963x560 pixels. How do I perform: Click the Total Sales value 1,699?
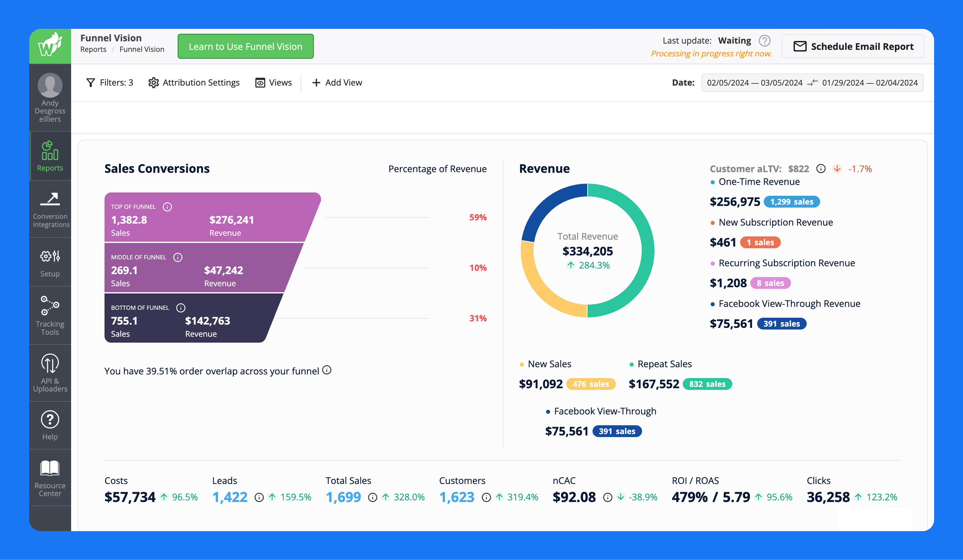(343, 497)
